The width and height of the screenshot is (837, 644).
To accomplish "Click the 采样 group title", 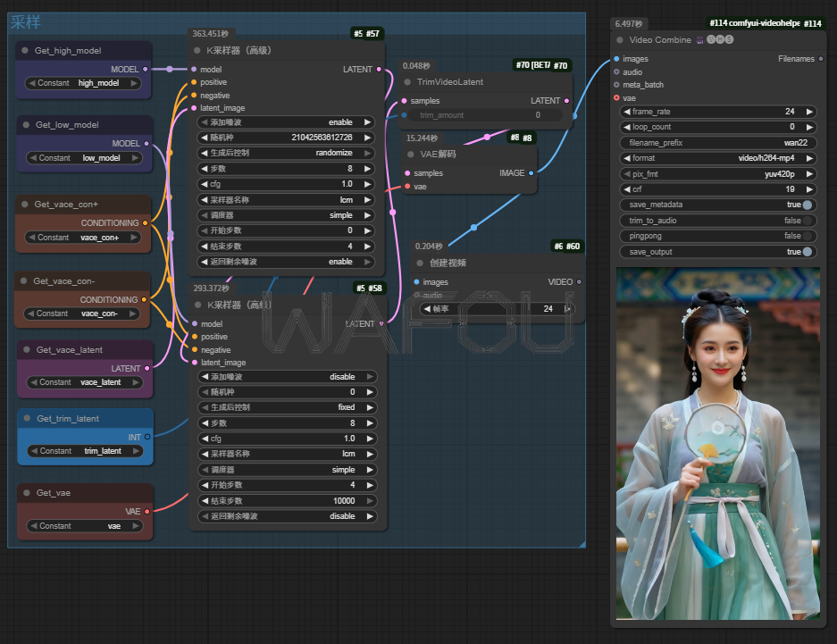I will click(25, 22).
